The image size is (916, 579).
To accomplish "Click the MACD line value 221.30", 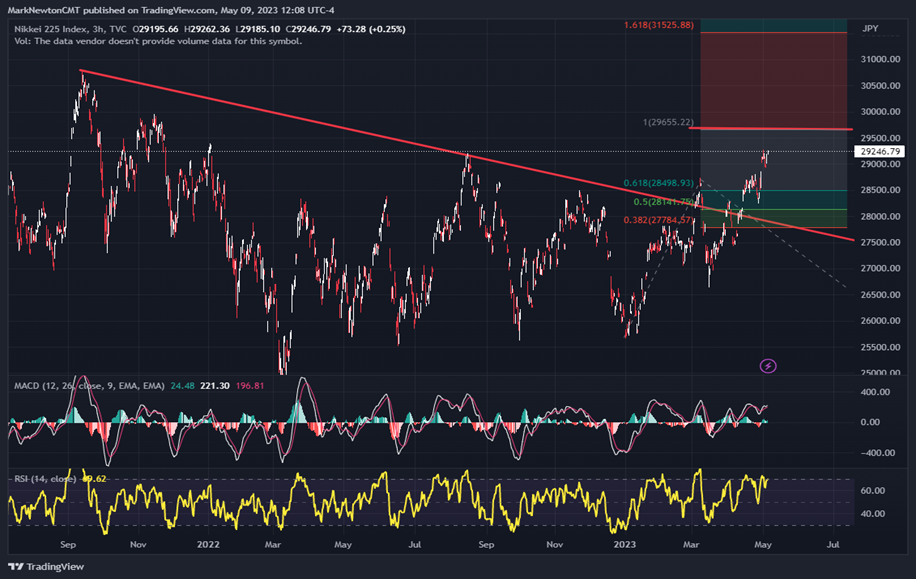I will 214,386.
